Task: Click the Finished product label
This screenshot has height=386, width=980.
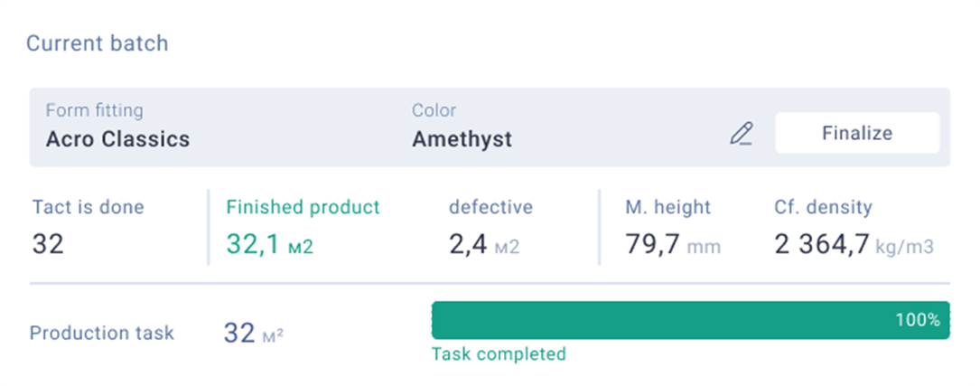Action: pos(303,207)
